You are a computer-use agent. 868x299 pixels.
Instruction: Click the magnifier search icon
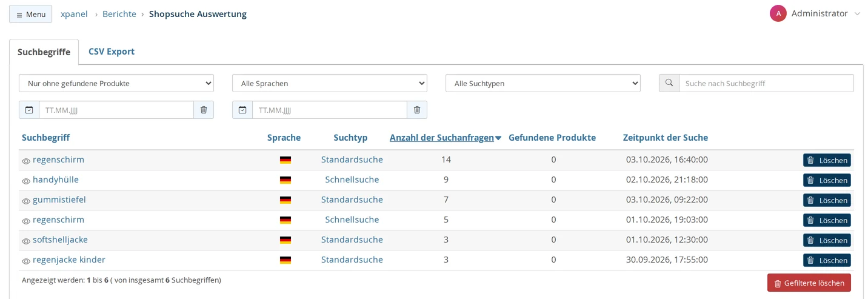point(669,83)
